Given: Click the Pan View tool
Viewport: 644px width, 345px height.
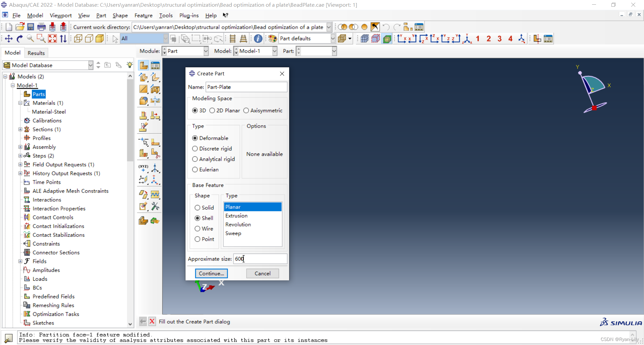Looking at the screenshot, I should click(9, 39).
